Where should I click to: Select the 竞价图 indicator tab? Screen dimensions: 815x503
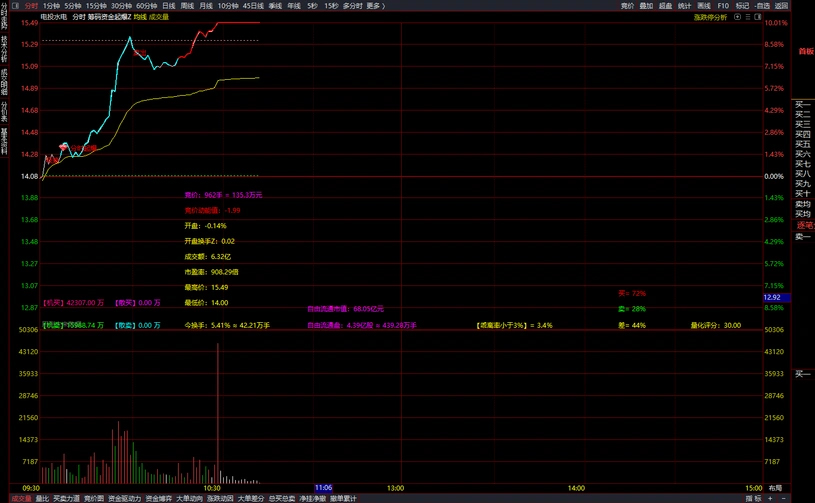[94, 498]
